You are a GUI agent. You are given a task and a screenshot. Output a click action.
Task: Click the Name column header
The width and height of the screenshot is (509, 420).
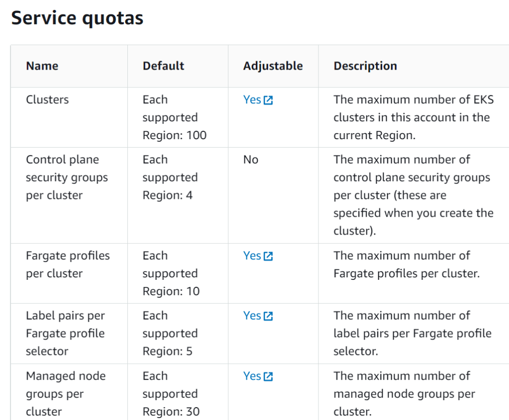point(42,66)
